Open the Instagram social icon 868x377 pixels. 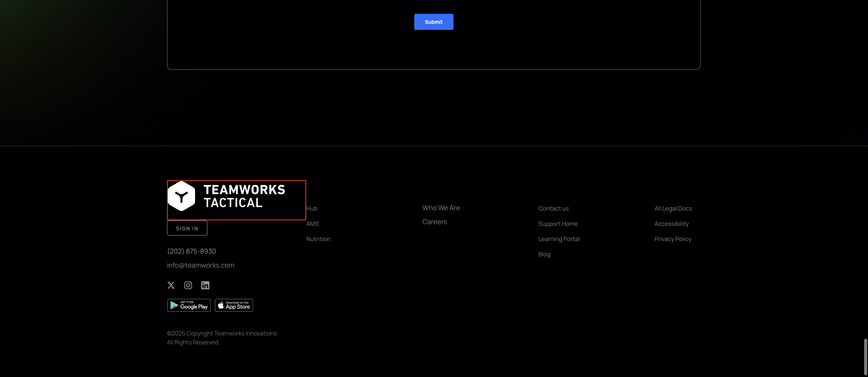coord(188,285)
